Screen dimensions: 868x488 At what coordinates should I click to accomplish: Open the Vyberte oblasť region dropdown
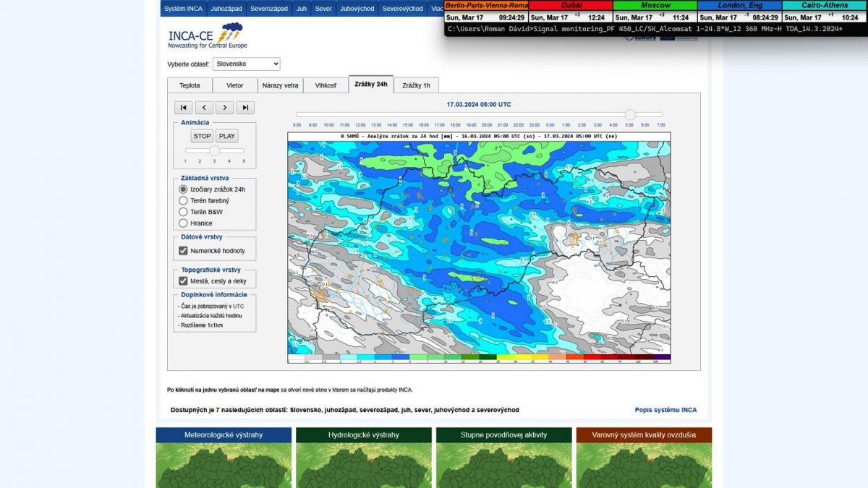tap(246, 64)
